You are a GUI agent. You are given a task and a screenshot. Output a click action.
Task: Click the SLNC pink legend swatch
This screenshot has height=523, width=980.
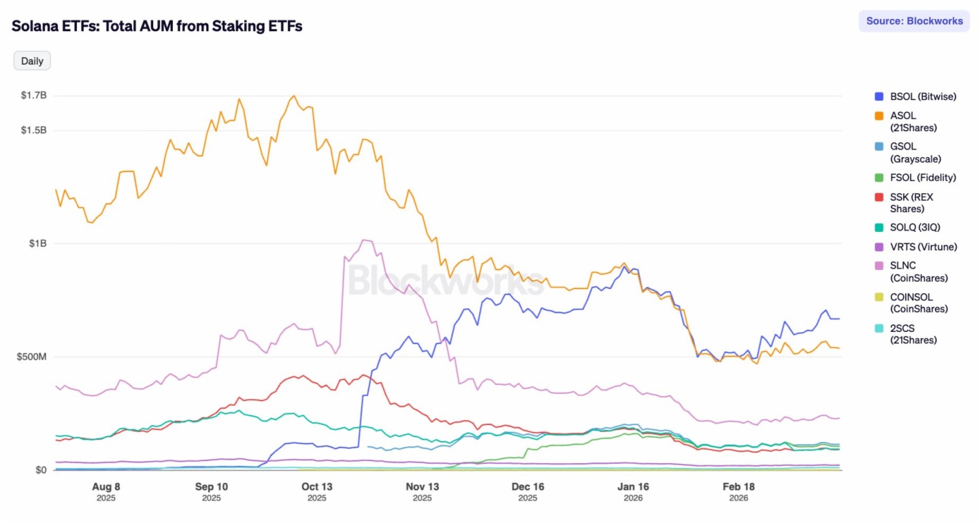click(x=879, y=266)
